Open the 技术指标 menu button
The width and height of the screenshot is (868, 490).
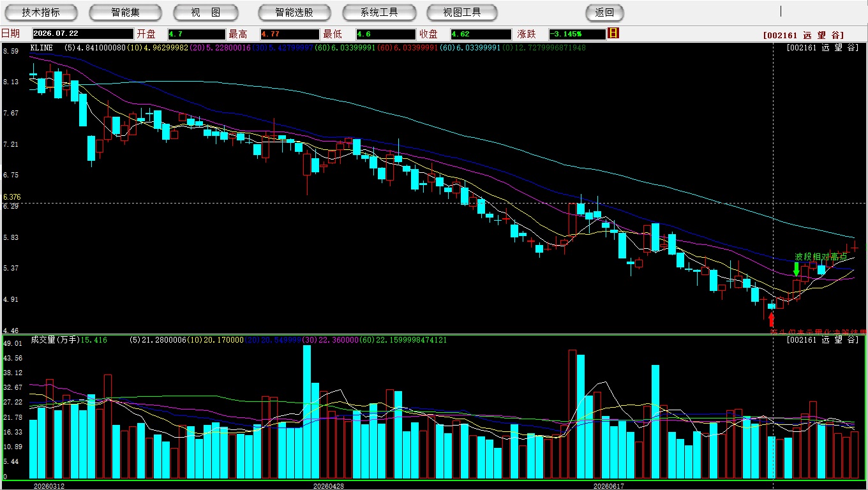point(41,12)
